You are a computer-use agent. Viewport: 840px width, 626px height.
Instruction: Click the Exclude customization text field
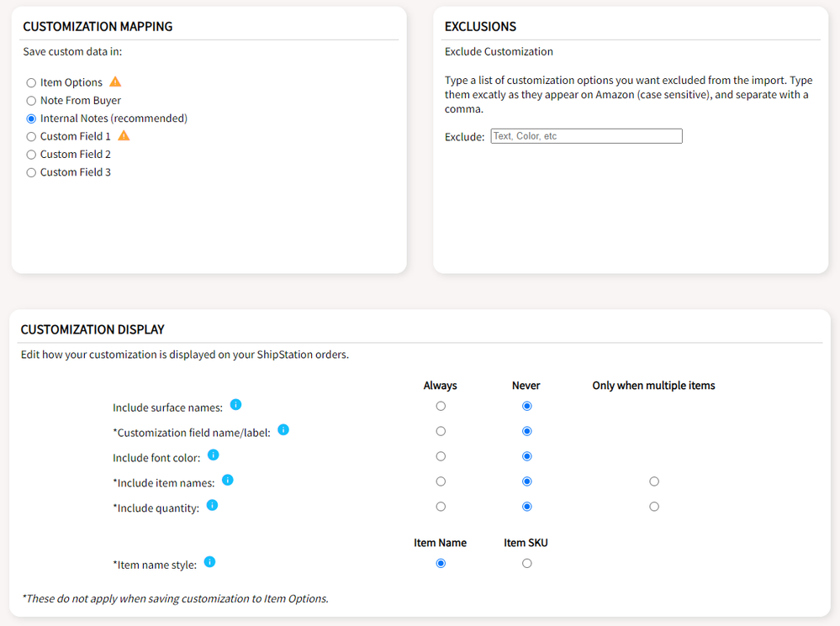click(x=586, y=136)
